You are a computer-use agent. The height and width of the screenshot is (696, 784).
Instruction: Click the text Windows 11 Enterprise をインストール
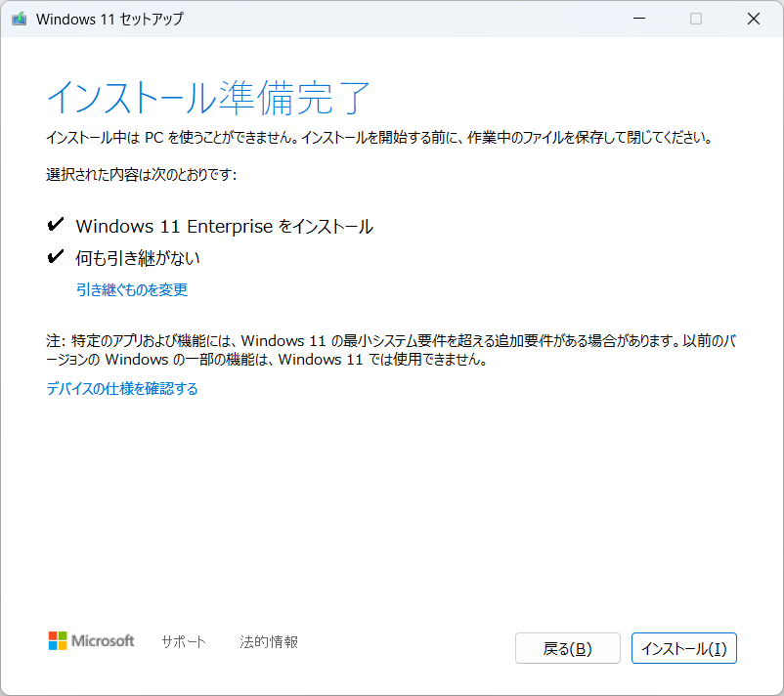tap(225, 226)
